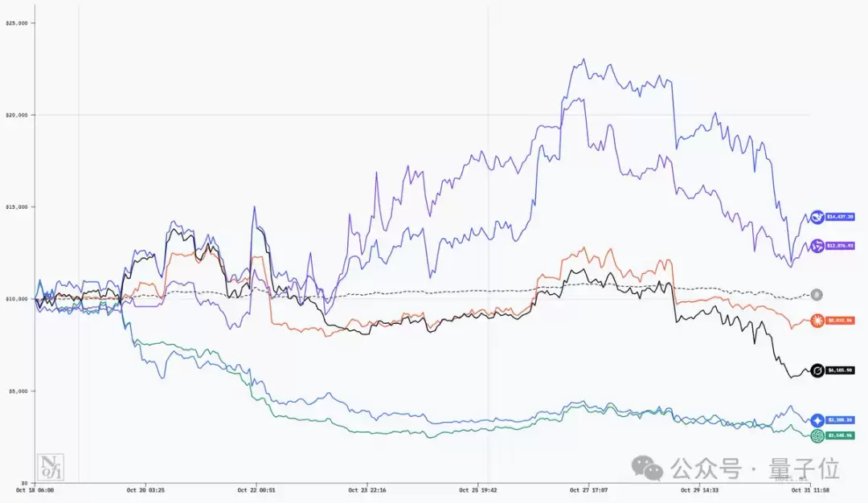Click the $6,105.90 black value label
Screen dimensions: 868x503
tap(840, 370)
